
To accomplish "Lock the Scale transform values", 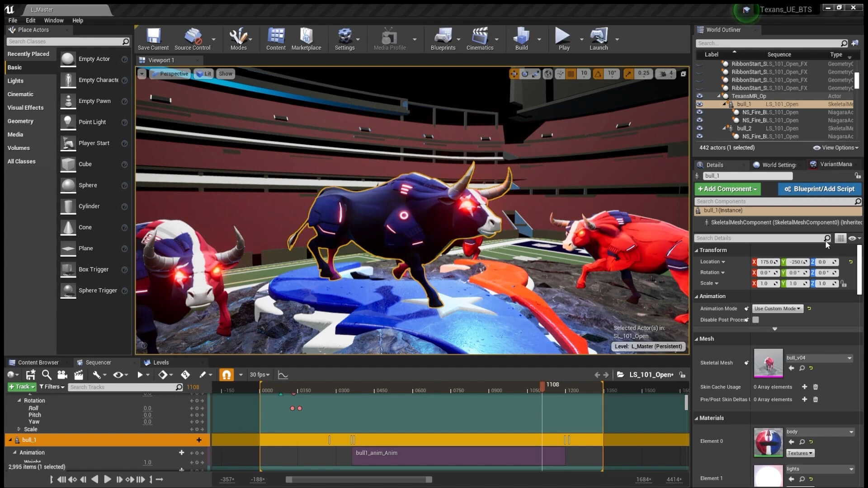I will point(844,283).
